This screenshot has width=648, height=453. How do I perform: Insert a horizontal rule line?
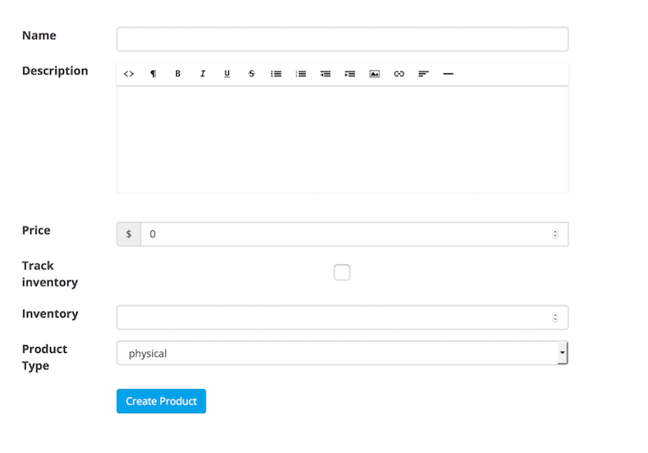(448, 74)
